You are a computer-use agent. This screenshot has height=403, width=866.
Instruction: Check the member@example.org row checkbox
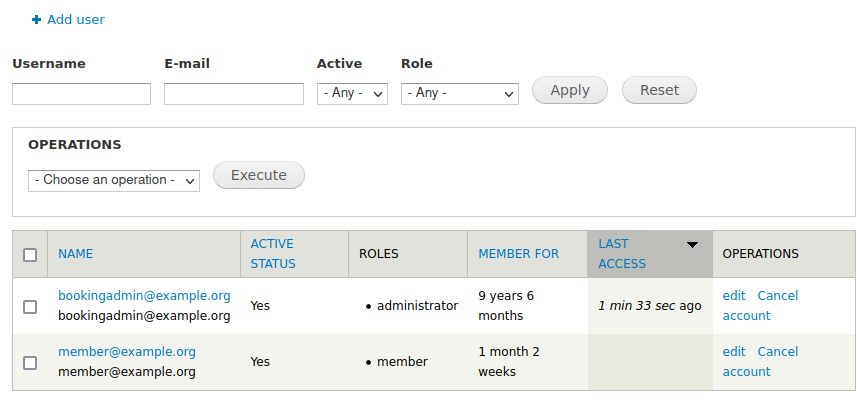pyautogui.click(x=30, y=362)
